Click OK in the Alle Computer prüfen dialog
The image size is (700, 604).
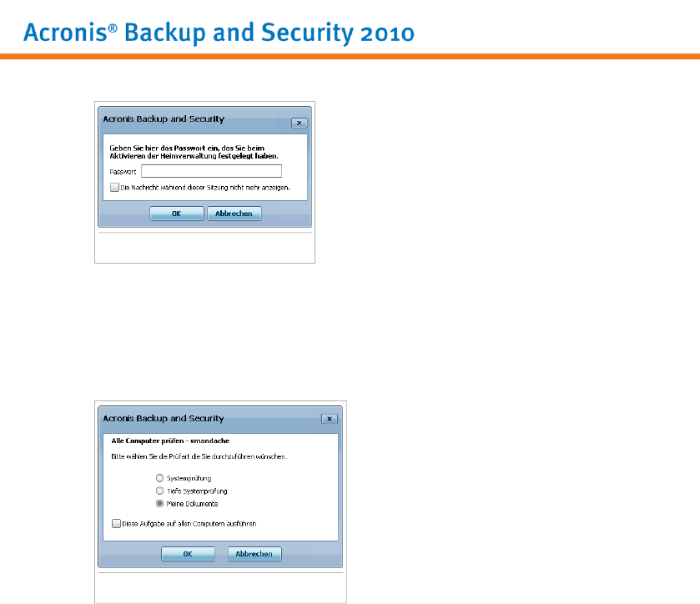click(x=188, y=554)
